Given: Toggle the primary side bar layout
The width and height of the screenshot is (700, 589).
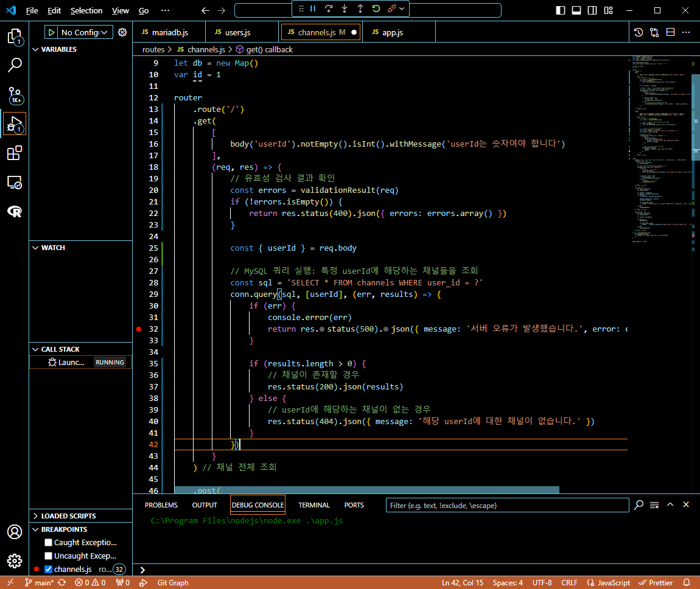Looking at the screenshot, I should point(561,10).
